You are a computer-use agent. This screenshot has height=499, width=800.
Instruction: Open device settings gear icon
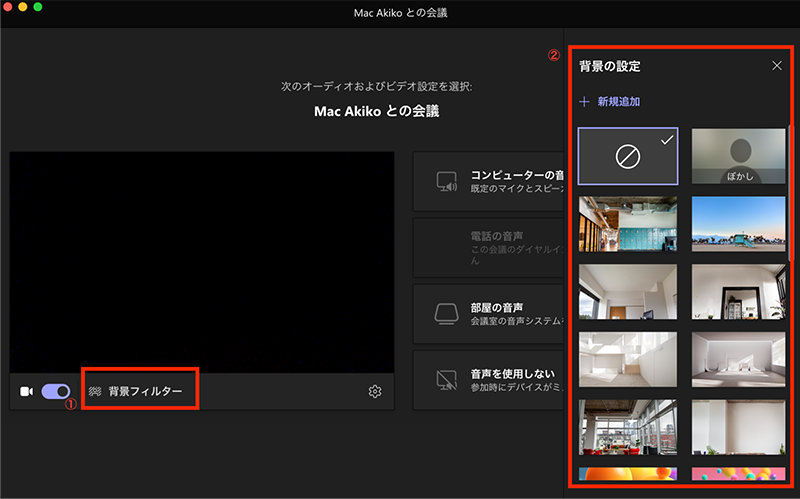(375, 391)
